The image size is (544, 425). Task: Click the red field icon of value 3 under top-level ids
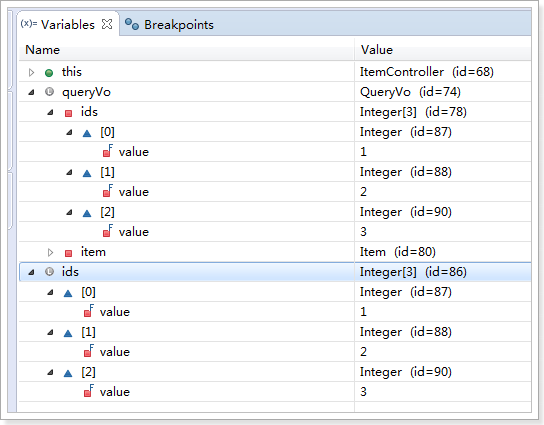pyautogui.click(x=88, y=391)
